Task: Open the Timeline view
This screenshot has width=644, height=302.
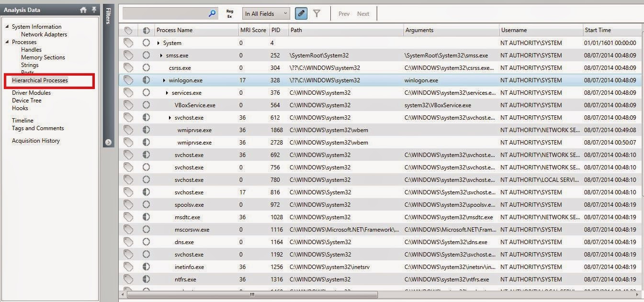Action: pos(23,121)
